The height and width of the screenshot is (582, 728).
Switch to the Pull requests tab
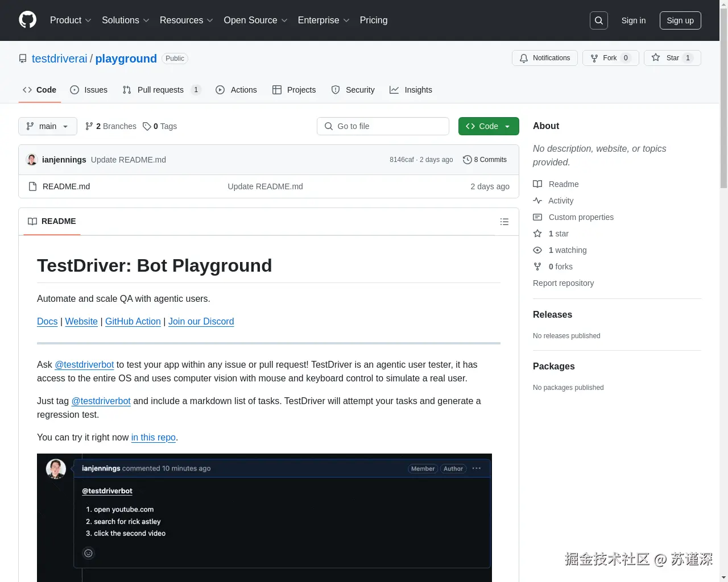click(162, 90)
